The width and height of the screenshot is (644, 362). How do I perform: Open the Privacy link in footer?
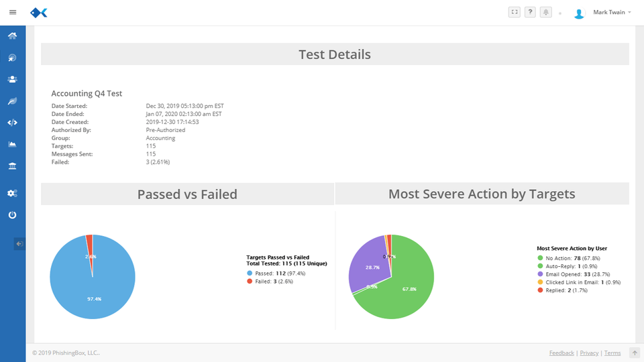click(x=589, y=353)
